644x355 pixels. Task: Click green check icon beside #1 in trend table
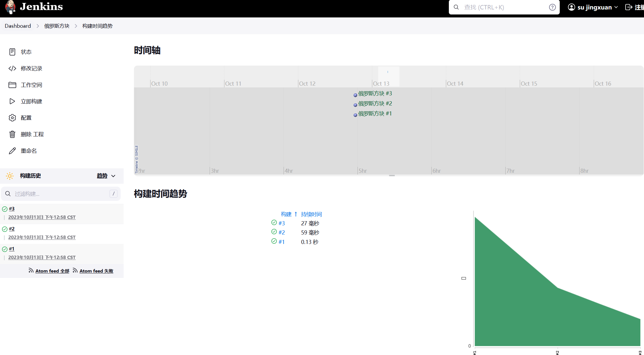(274, 241)
